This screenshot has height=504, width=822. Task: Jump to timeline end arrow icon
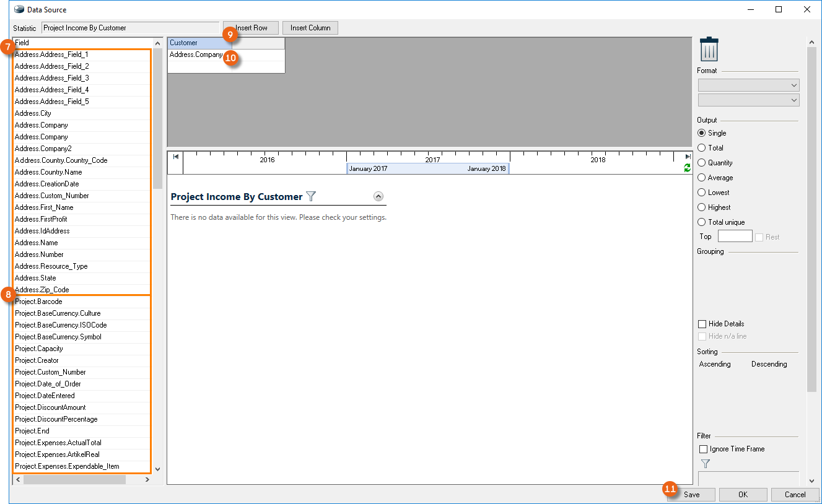coord(687,157)
